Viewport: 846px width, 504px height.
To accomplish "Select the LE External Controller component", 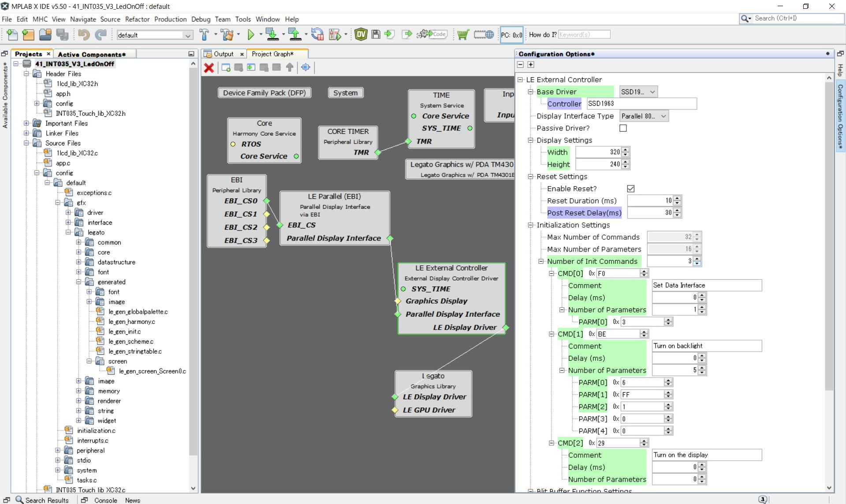I will click(451, 268).
